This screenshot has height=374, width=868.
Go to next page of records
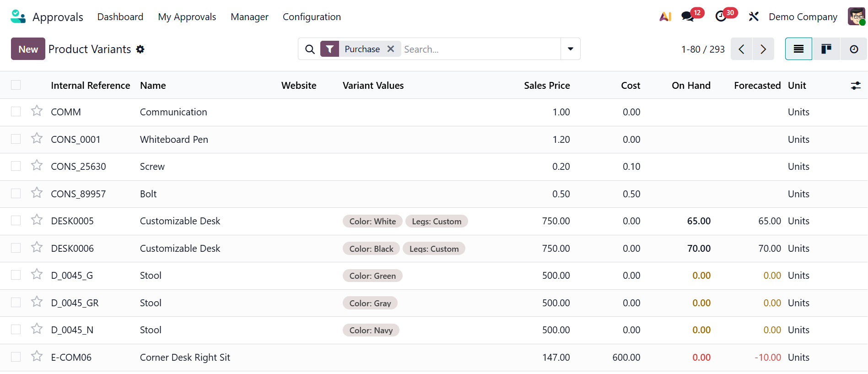[763, 49]
